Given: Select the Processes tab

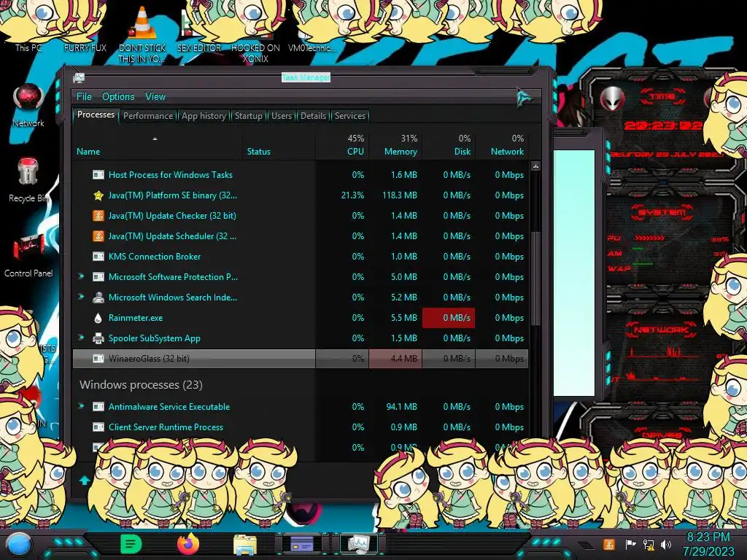Looking at the screenshot, I should (96, 114).
